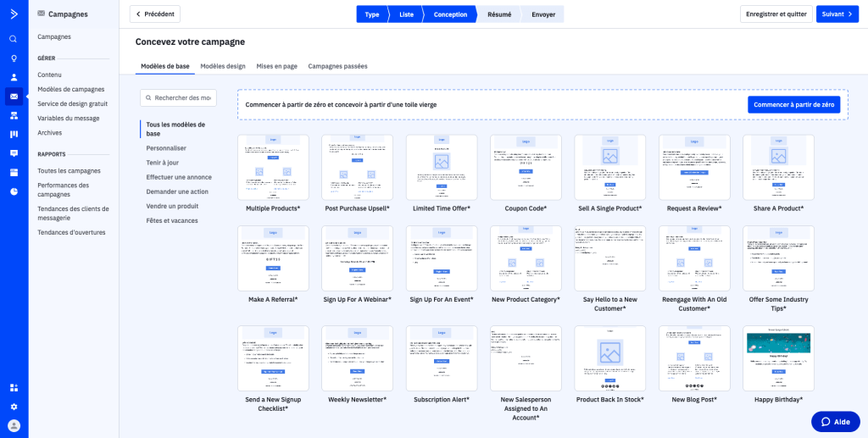
Task: Click the user avatar icon
Action: coord(14,425)
